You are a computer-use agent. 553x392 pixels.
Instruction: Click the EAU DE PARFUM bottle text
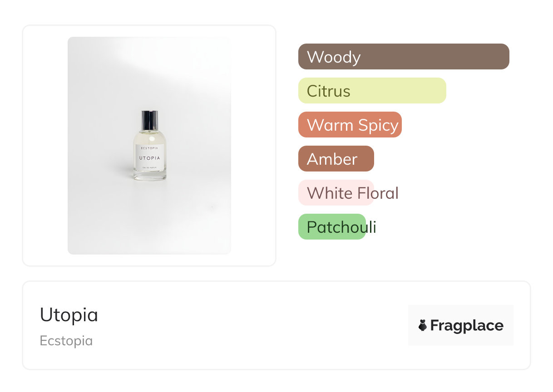150,169
